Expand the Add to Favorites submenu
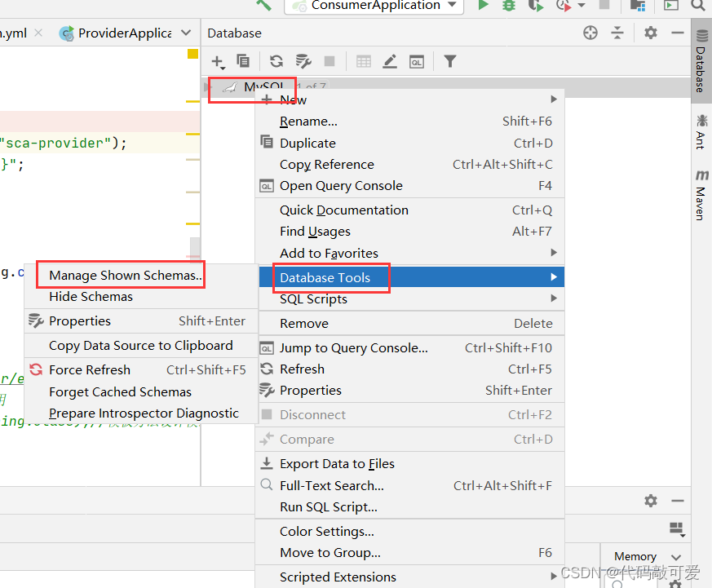 [554, 253]
